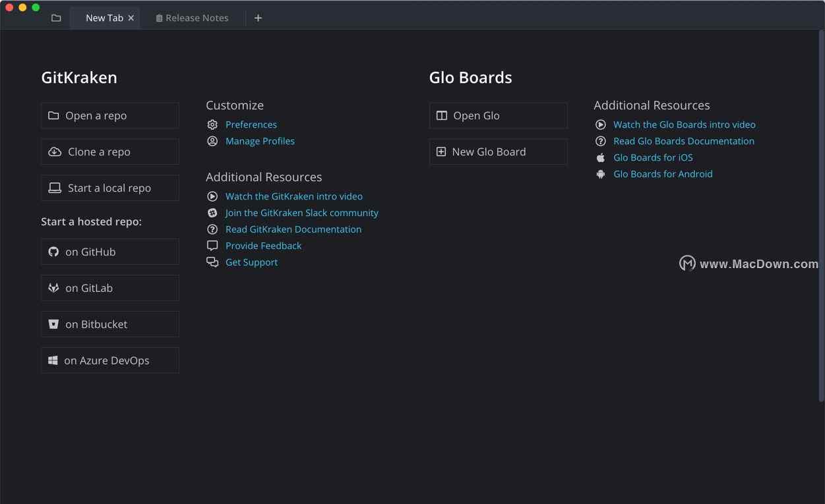Add a new tab with the plus button

[258, 18]
